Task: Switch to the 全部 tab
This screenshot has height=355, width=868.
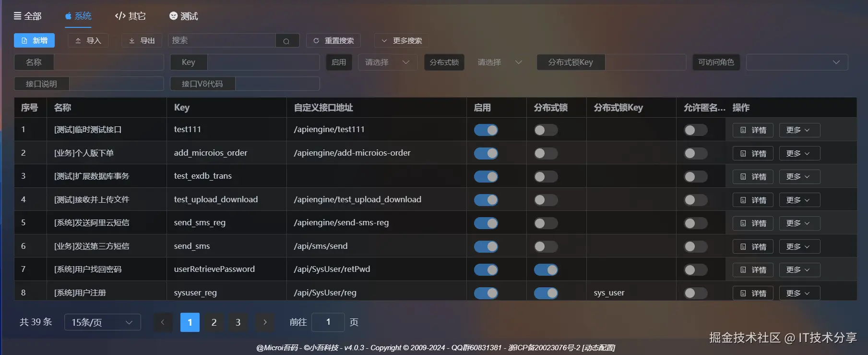Action: tap(27, 16)
